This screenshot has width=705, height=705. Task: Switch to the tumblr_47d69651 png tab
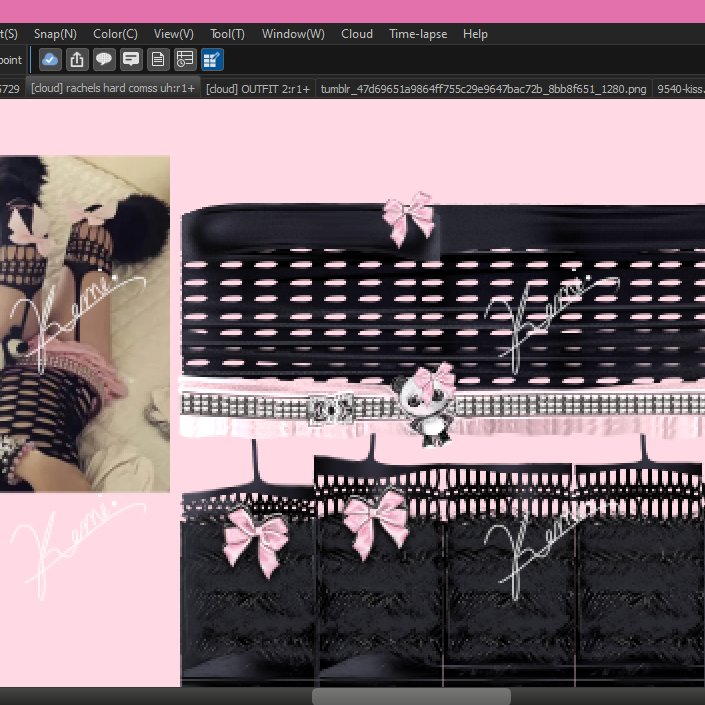click(x=483, y=89)
